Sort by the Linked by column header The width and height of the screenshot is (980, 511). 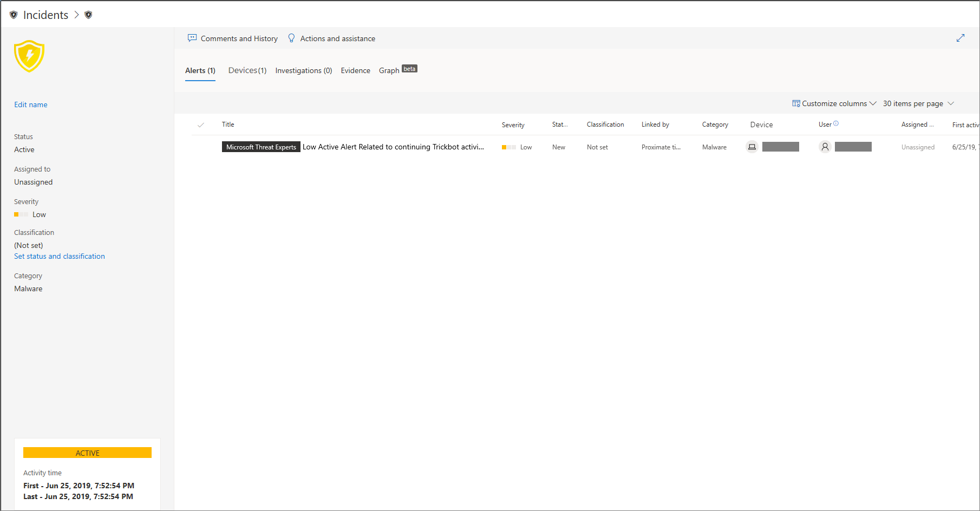[655, 125]
